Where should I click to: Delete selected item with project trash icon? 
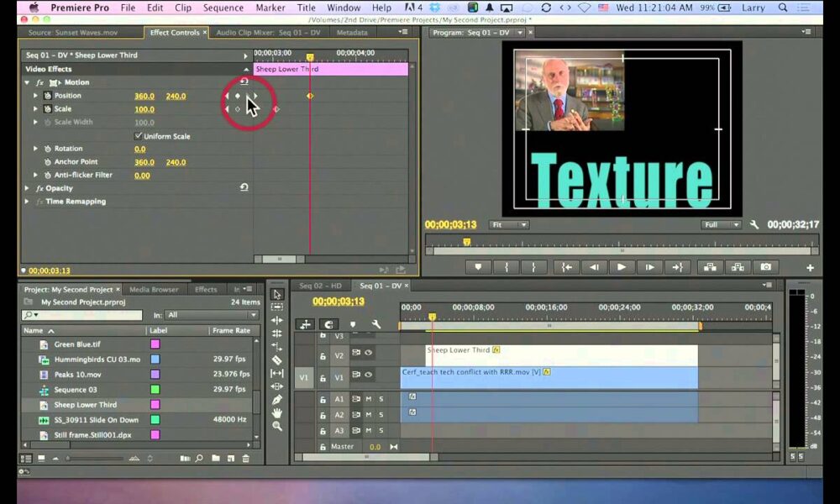click(246, 459)
